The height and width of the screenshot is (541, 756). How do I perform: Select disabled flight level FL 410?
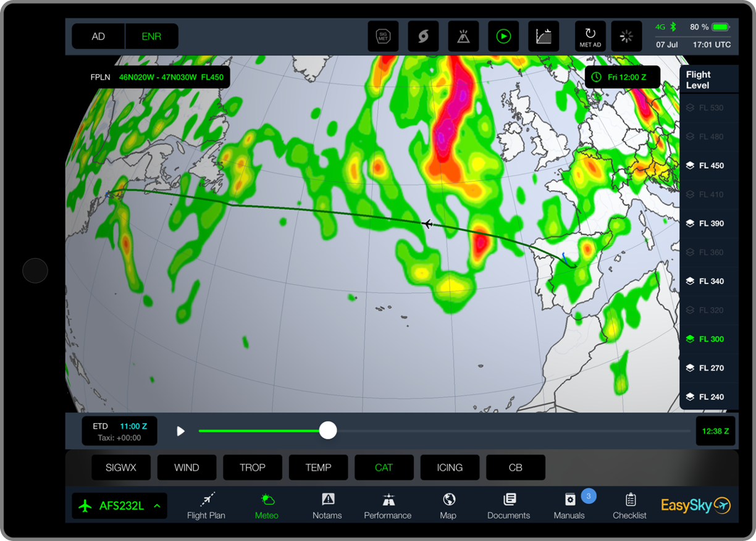point(709,195)
